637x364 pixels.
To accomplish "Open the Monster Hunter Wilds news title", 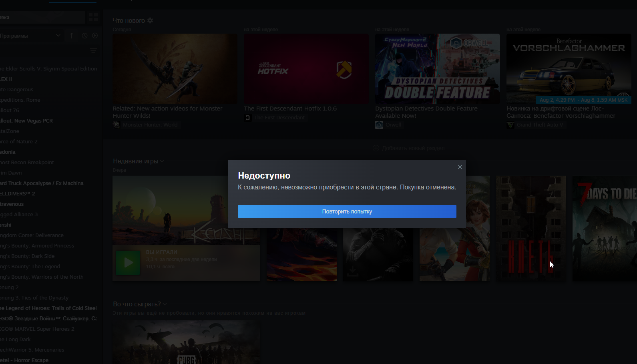I will pos(167,112).
